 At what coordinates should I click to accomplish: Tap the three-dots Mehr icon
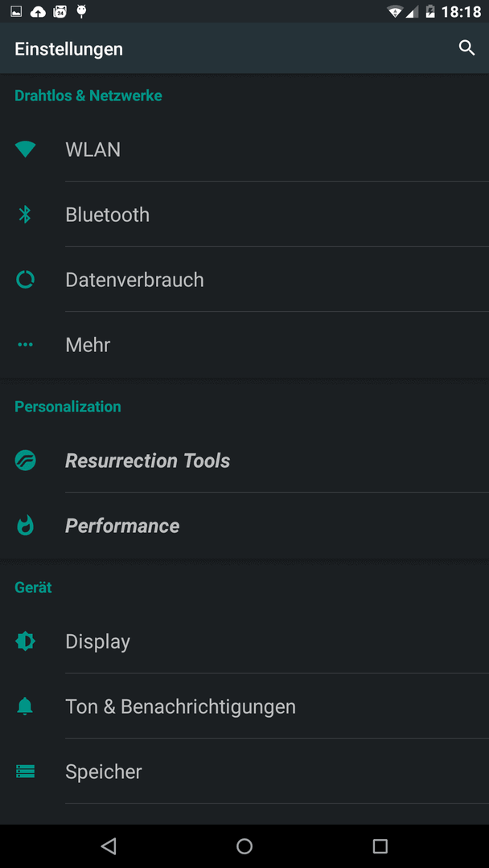[x=25, y=344]
